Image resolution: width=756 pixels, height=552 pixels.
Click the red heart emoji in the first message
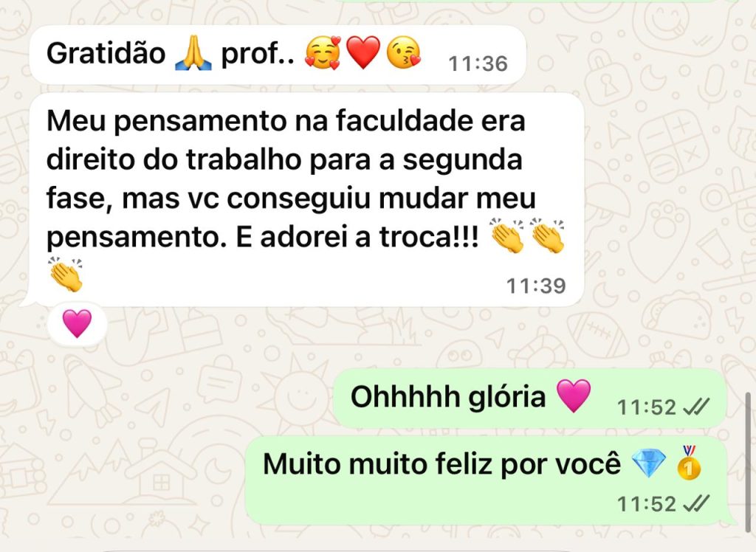pos(363,53)
